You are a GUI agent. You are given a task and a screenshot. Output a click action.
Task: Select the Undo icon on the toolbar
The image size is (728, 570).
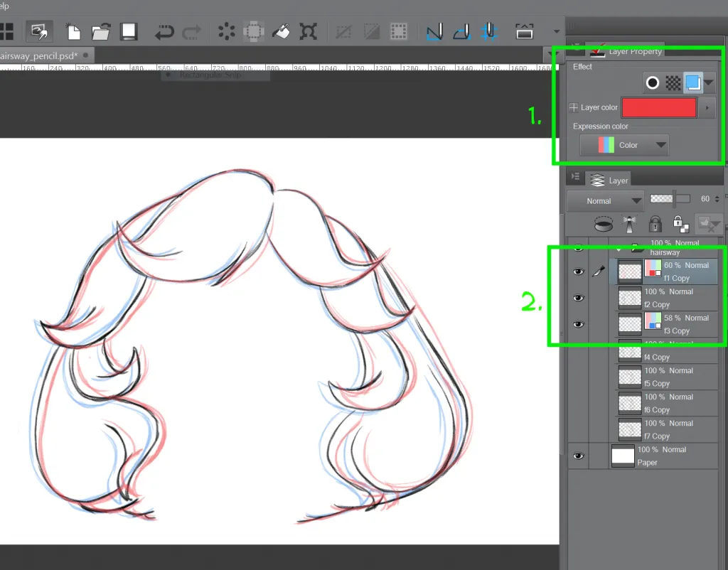165,31
